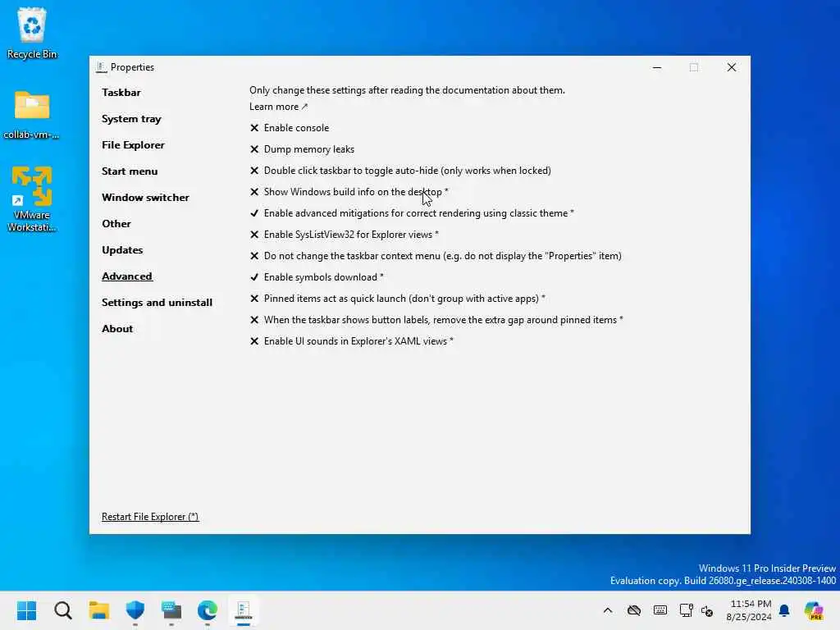Open the Updates section
Screen dimensions: 840x630
click(122, 250)
